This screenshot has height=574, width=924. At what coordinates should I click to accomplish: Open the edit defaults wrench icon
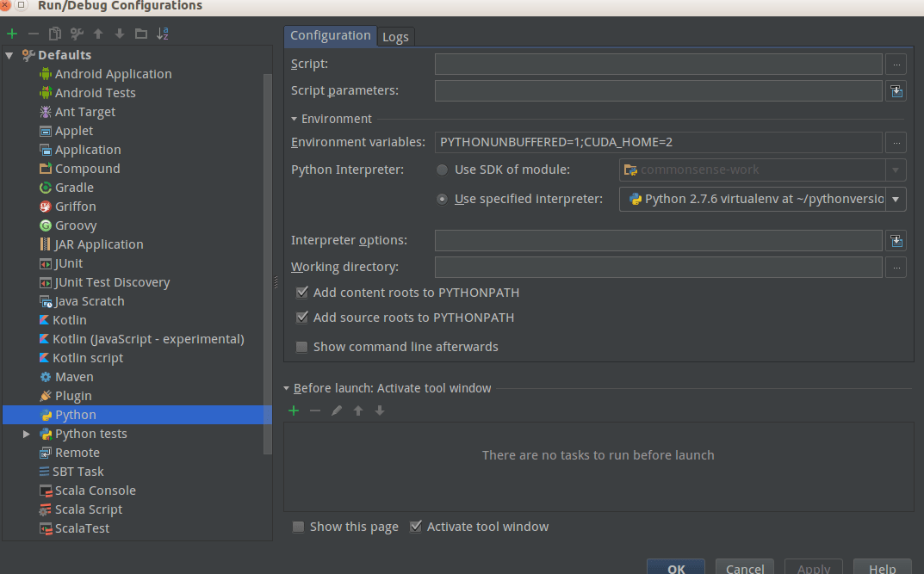[x=77, y=34]
